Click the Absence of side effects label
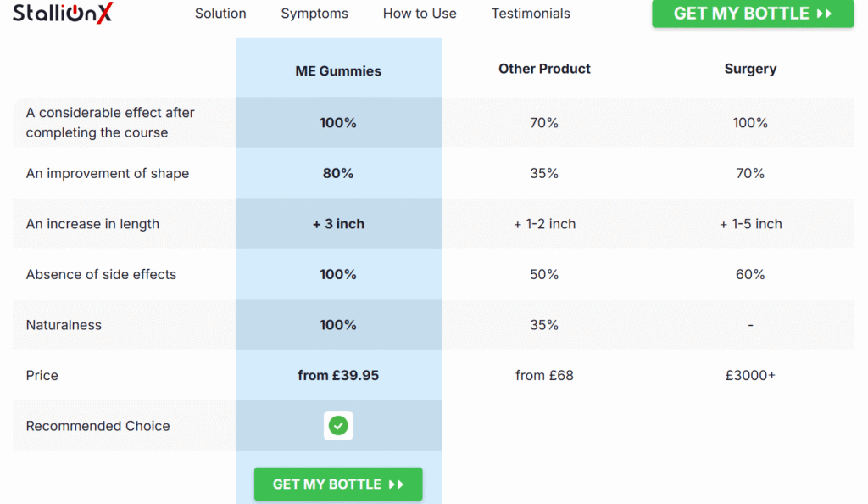Image resolution: width=868 pixels, height=504 pixels. 102,274
